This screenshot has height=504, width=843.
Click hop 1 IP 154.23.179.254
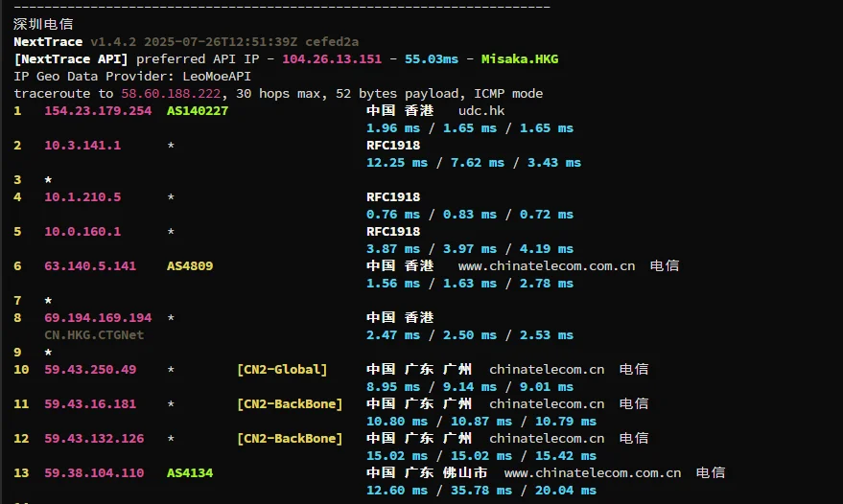(x=98, y=111)
